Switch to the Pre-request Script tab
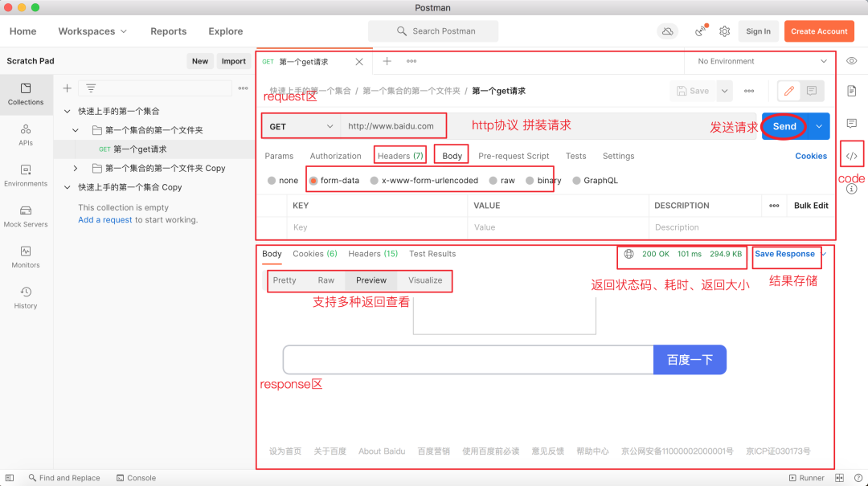The width and height of the screenshot is (868, 486). click(x=514, y=156)
